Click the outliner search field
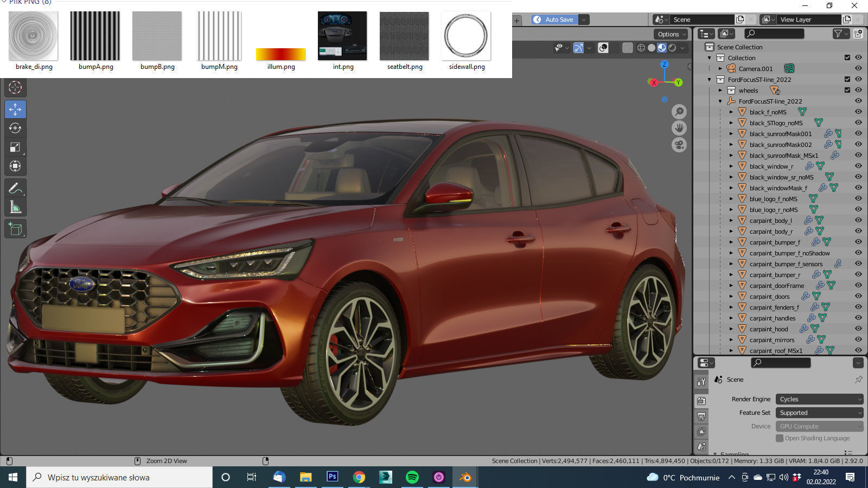This screenshot has height=488, width=868. 774,34
